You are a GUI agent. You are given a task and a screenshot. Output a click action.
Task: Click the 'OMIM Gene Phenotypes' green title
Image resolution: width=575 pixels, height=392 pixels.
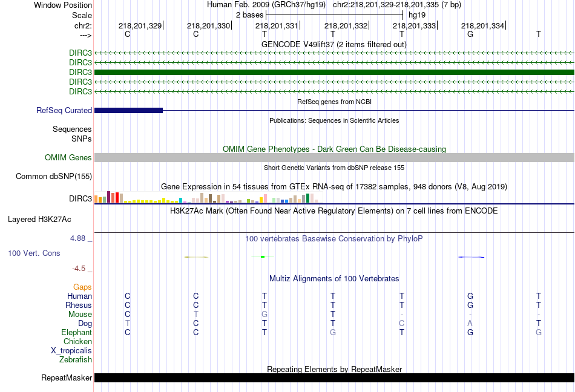335,149
